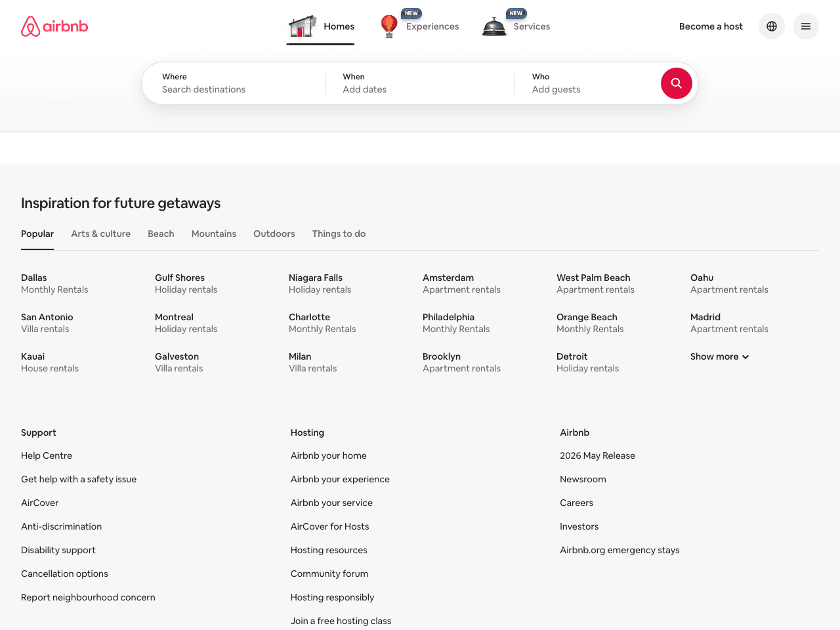Open Amsterdam Apartment rentals
The height and width of the screenshot is (630, 840).
click(461, 283)
